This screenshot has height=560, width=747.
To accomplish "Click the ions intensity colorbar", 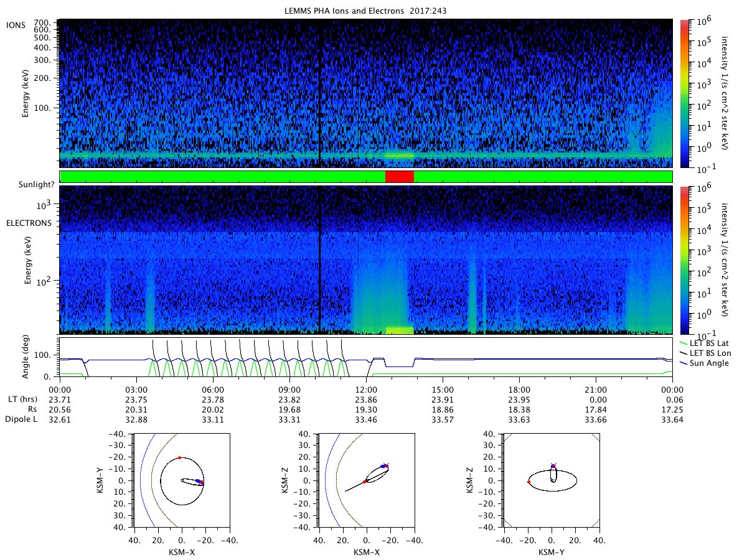I will click(x=684, y=93).
